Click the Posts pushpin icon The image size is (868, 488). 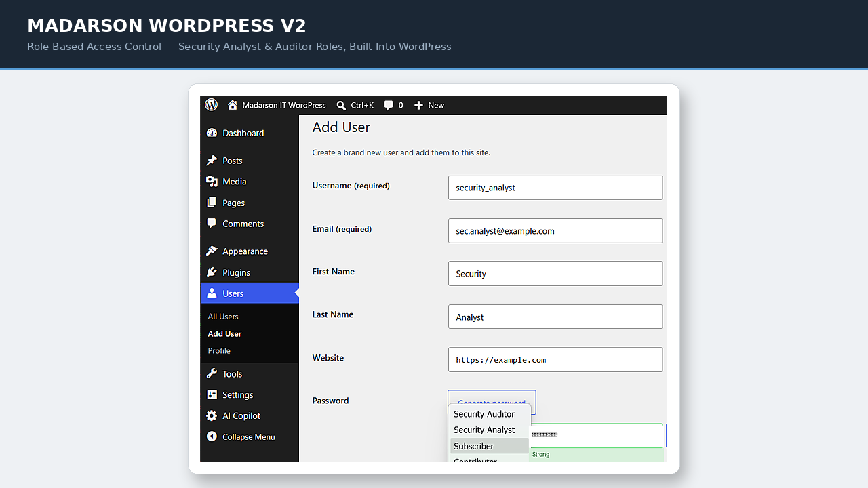[x=212, y=161]
